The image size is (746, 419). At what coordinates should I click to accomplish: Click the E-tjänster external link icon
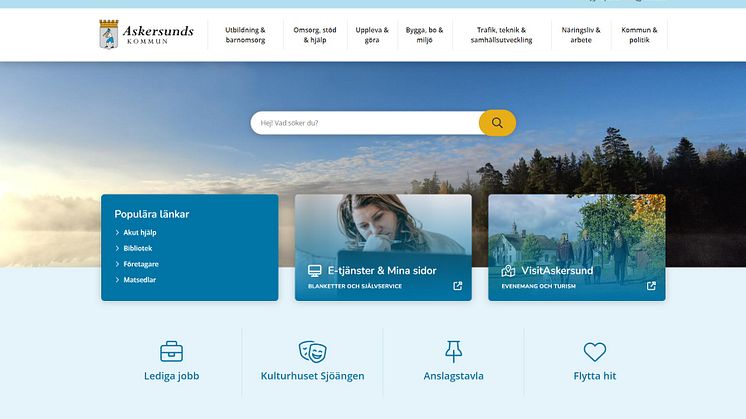[x=458, y=286]
